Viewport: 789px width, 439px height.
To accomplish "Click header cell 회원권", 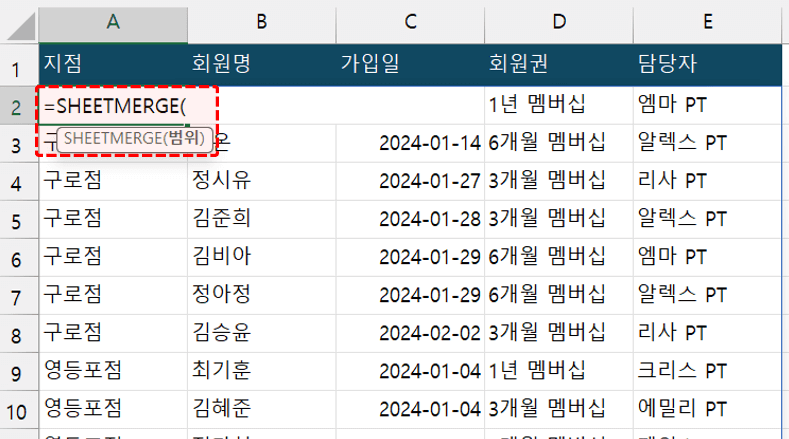I will [x=559, y=65].
